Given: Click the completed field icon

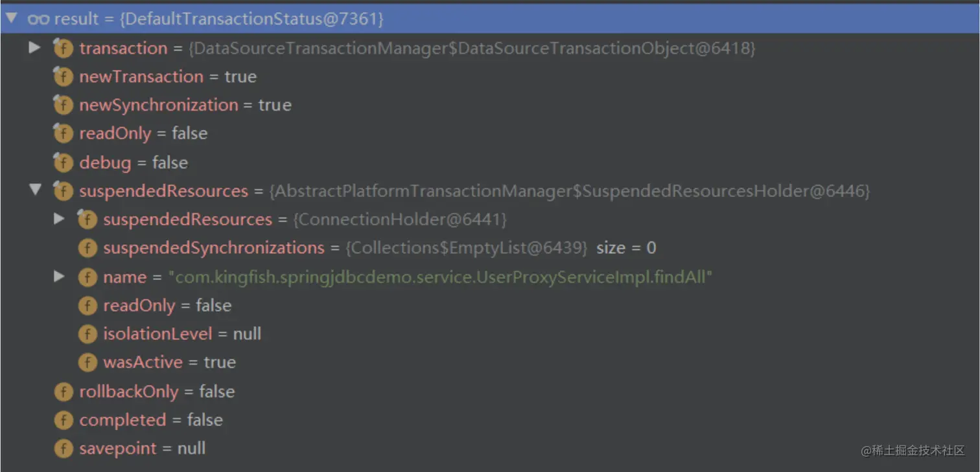Looking at the screenshot, I should tap(63, 420).
